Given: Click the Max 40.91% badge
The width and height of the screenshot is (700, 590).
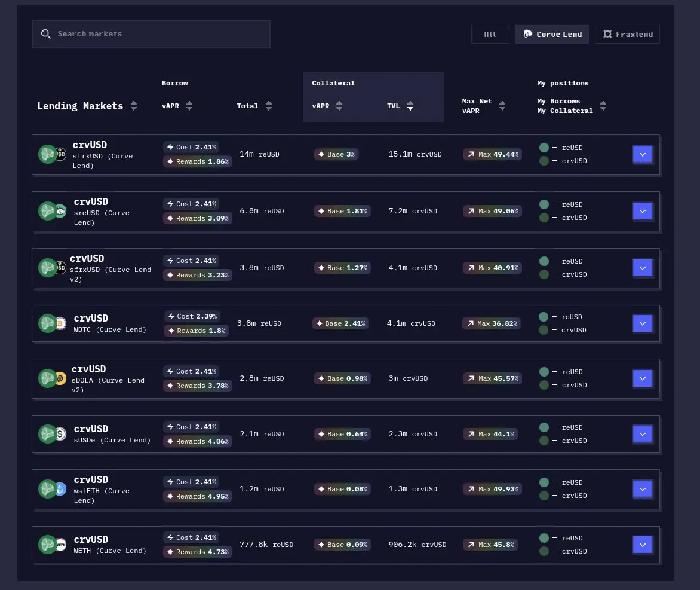Looking at the screenshot, I should pos(492,268).
